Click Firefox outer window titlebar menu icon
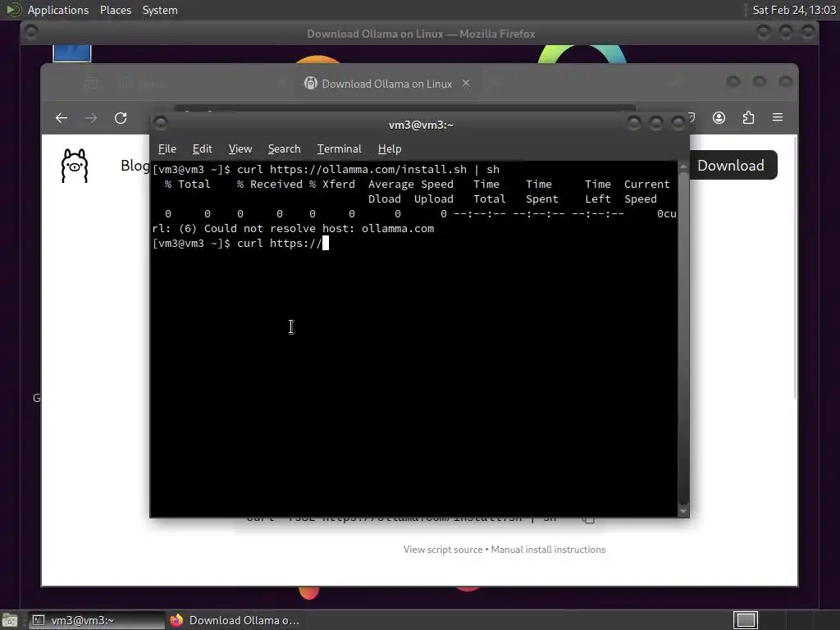This screenshot has height=630, width=840. (x=30, y=33)
